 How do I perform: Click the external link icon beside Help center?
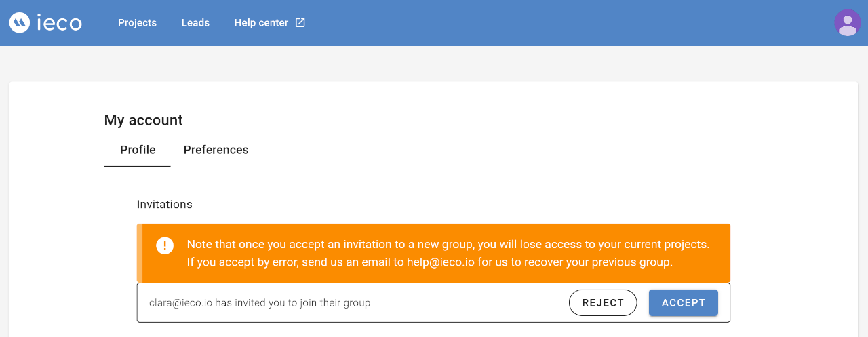300,23
